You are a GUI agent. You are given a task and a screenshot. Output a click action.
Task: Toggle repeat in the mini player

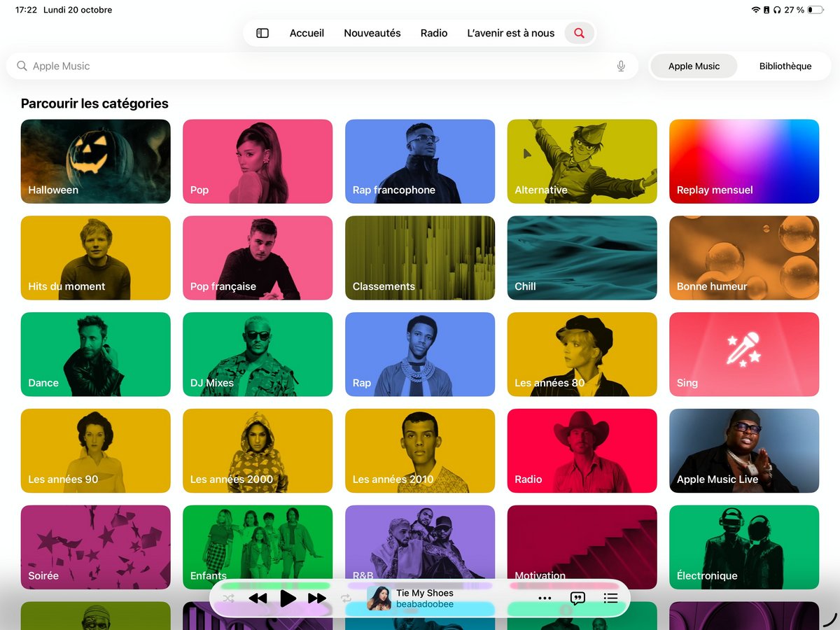(346, 598)
